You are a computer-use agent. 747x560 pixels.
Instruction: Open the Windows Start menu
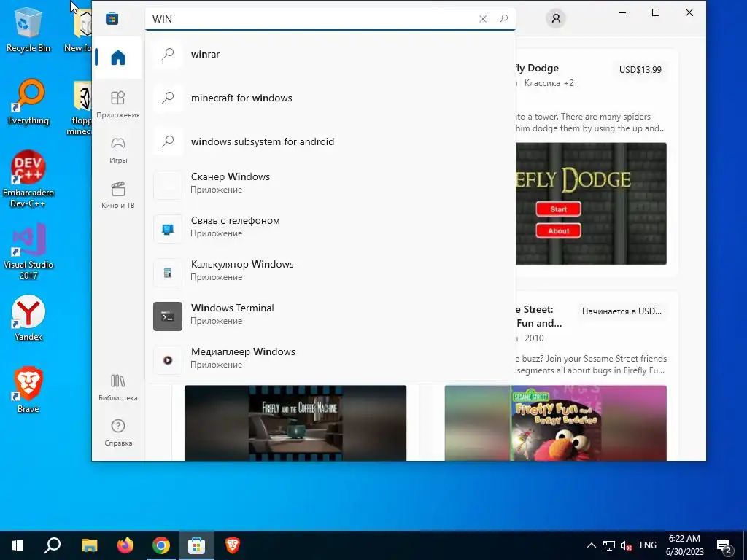[x=18, y=545]
